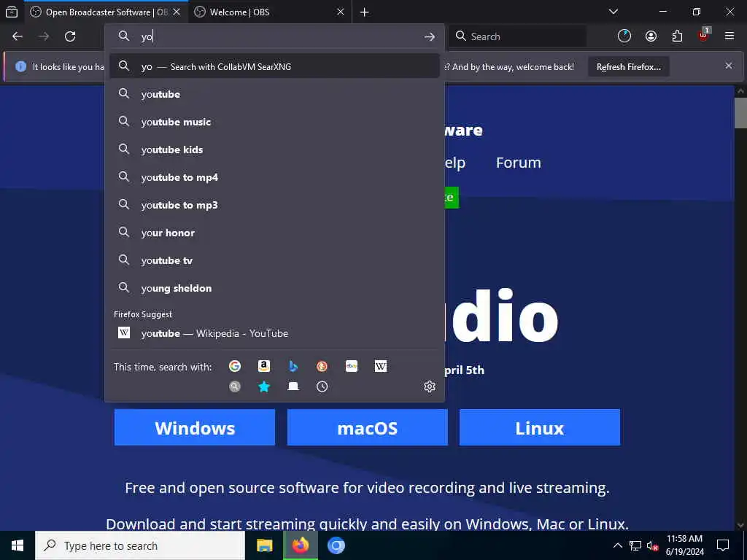Search open tabs with the tab icon
747x560 pixels.
point(293,386)
